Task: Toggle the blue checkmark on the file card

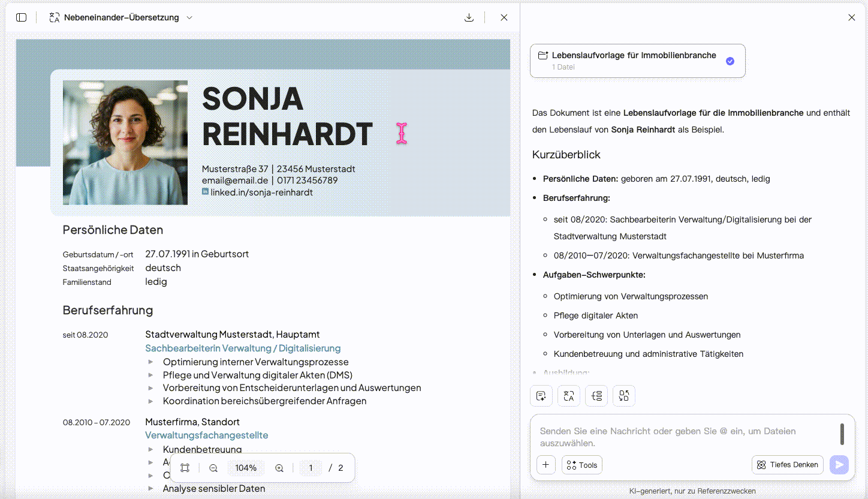Action: pyautogui.click(x=730, y=61)
